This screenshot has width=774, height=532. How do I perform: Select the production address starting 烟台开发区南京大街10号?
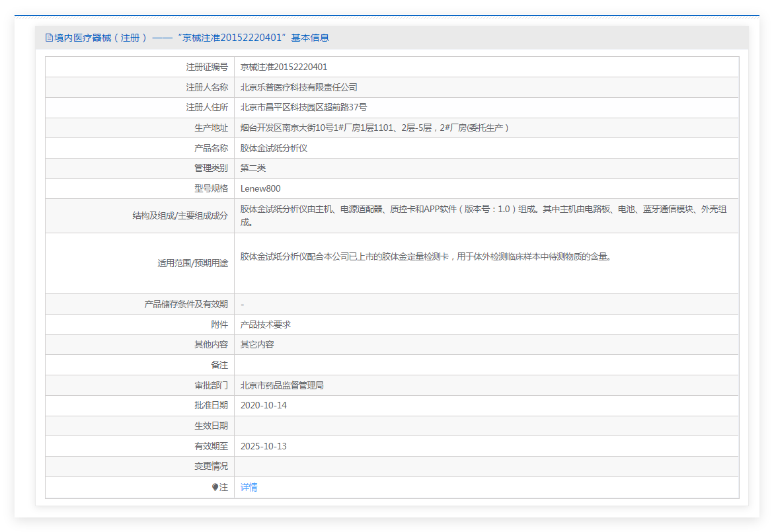pos(375,128)
